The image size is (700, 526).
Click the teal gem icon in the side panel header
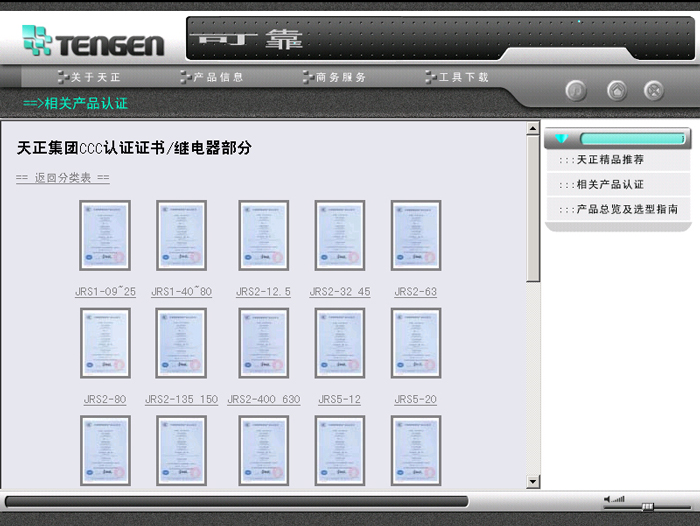click(x=561, y=138)
